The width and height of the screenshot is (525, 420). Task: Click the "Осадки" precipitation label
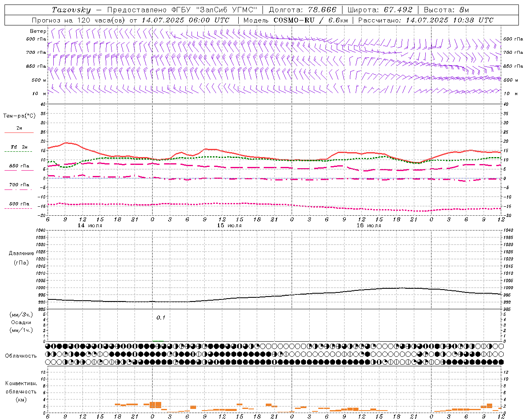tap(21, 322)
